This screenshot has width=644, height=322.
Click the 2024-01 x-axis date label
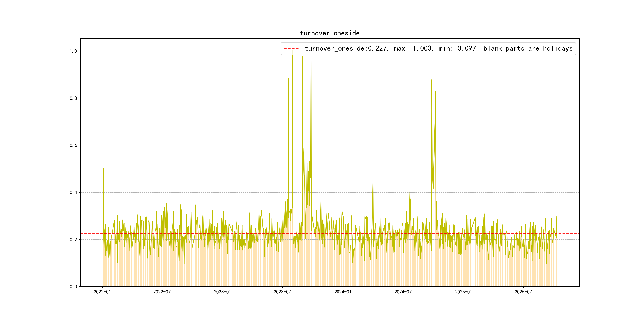(343, 292)
